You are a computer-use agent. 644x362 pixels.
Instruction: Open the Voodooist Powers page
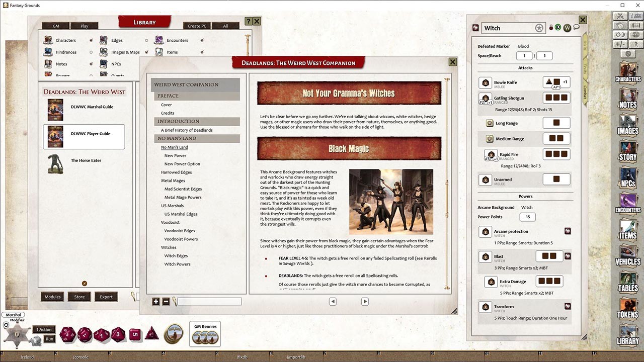pyautogui.click(x=181, y=239)
